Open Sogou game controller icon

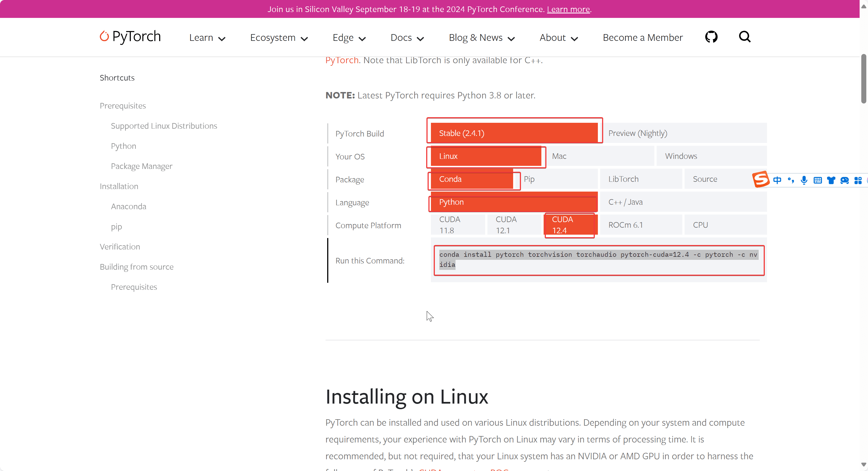point(845,180)
